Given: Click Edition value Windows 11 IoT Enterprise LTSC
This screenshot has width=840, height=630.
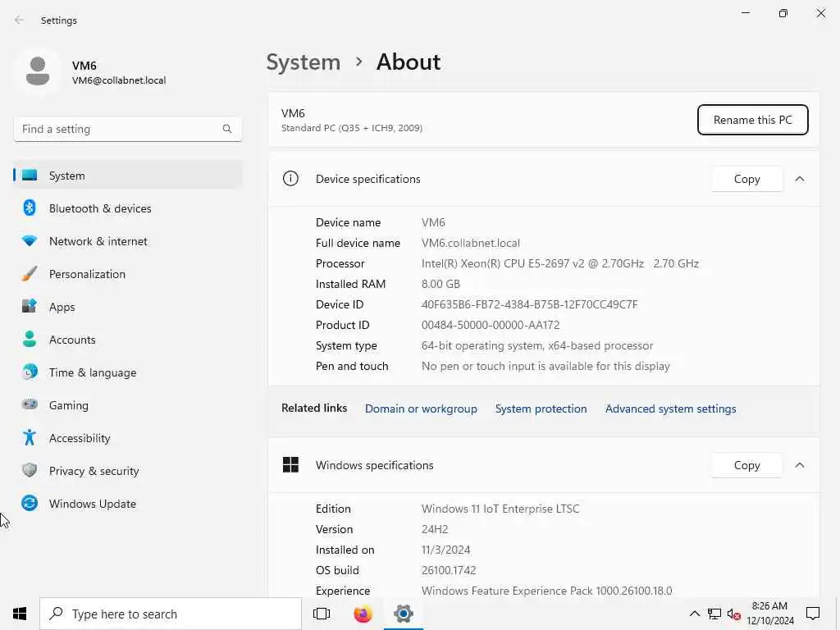Looking at the screenshot, I should coord(500,509).
